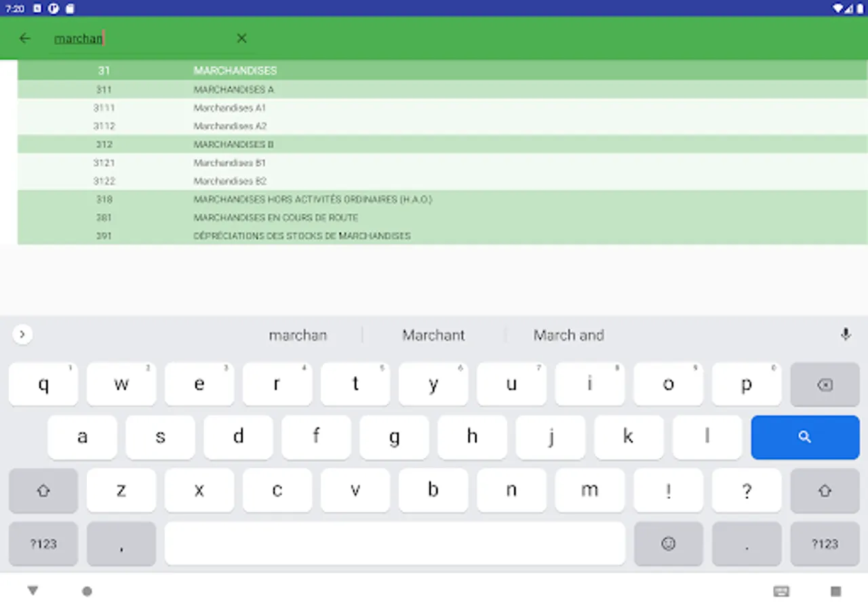Open the emoji keyboard
Image resolution: width=868 pixels, height=610 pixels.
pyautogui.click(x=669, y=544)
